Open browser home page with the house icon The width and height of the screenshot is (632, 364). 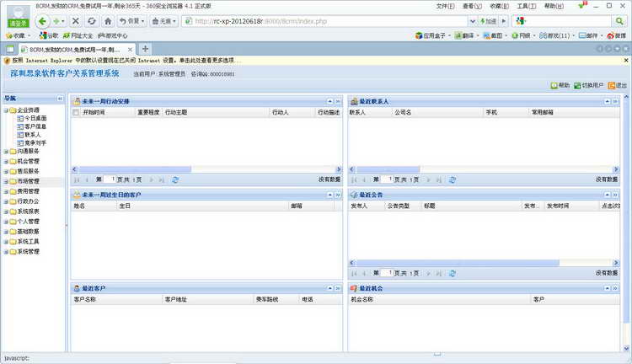[108, 21]
